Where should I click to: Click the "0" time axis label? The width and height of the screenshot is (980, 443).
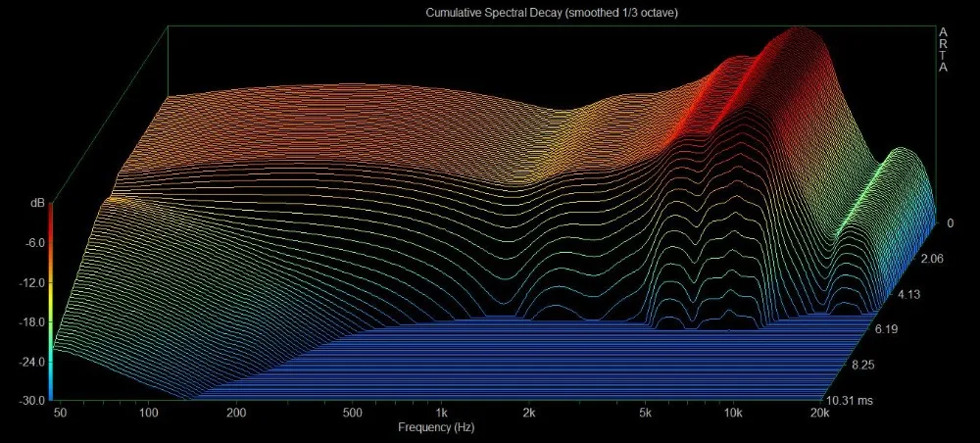(x=950, y=223)
